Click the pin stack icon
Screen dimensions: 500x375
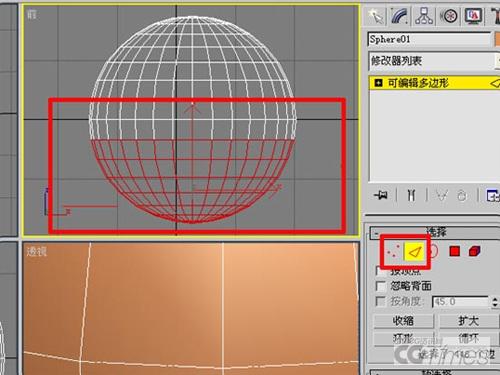tap(381, 195)
